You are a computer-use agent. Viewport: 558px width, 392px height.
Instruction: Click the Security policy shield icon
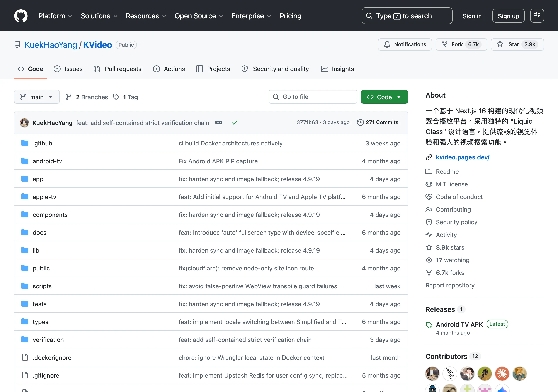[429, 222]
